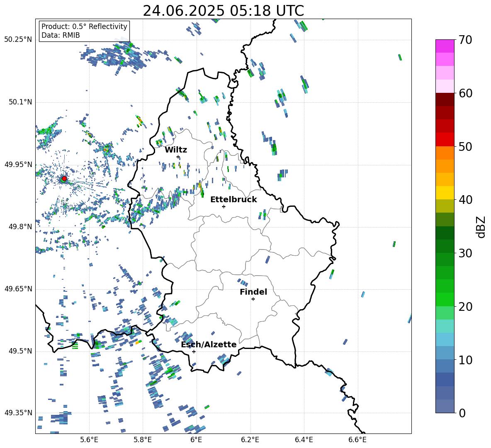This screenshot has height=448, width=491.
Task: Click the red radar site marker
Action: (64, 178)
